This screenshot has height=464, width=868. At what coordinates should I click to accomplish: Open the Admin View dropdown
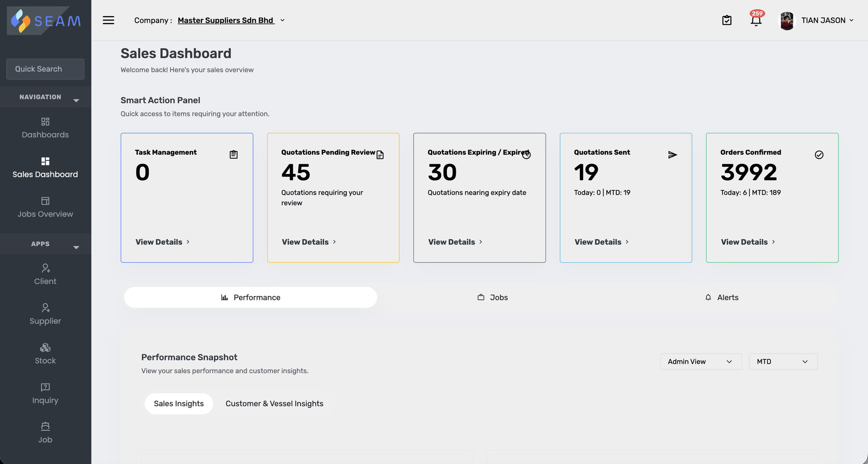click(701, 361)
